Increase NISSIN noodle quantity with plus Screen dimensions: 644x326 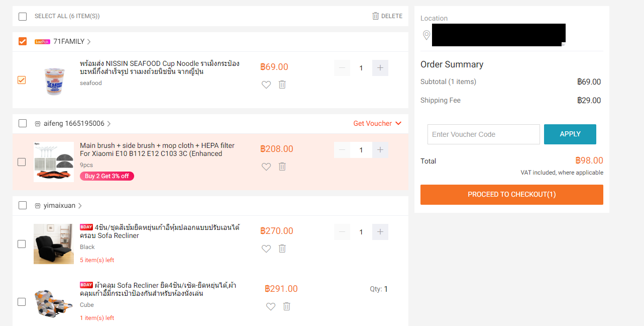(380, 68)
